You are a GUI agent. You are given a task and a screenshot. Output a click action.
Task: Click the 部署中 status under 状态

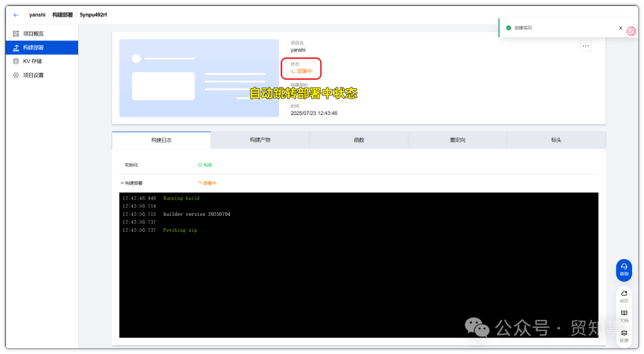305,72
